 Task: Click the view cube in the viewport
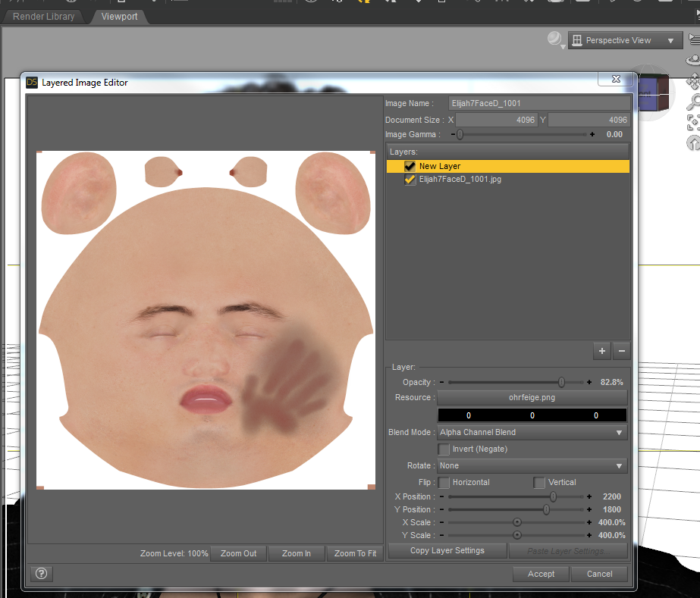[653, 92]
